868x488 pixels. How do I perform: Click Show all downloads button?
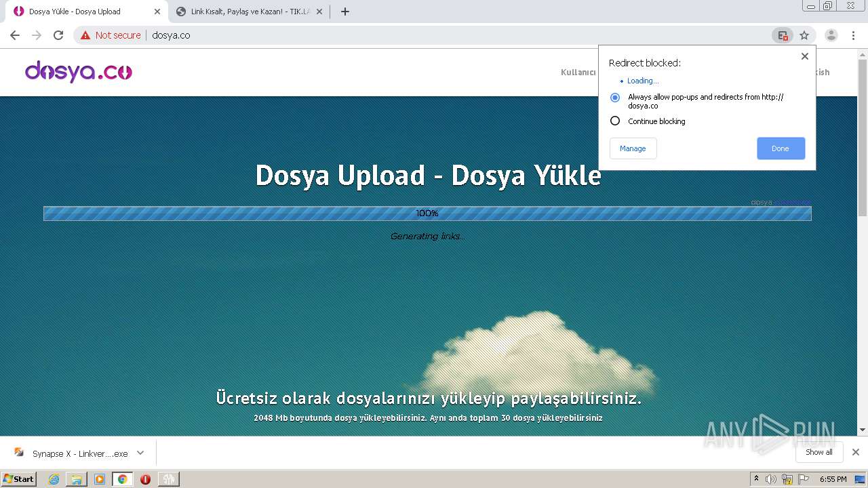(819, 452)
